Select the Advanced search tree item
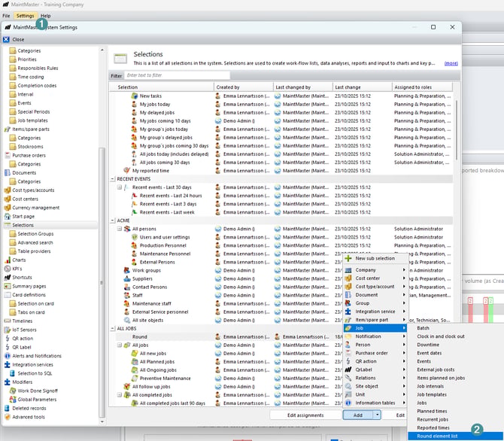Image resolution: width=504 pixels, height=441 pixels. [x=35, y=242]
